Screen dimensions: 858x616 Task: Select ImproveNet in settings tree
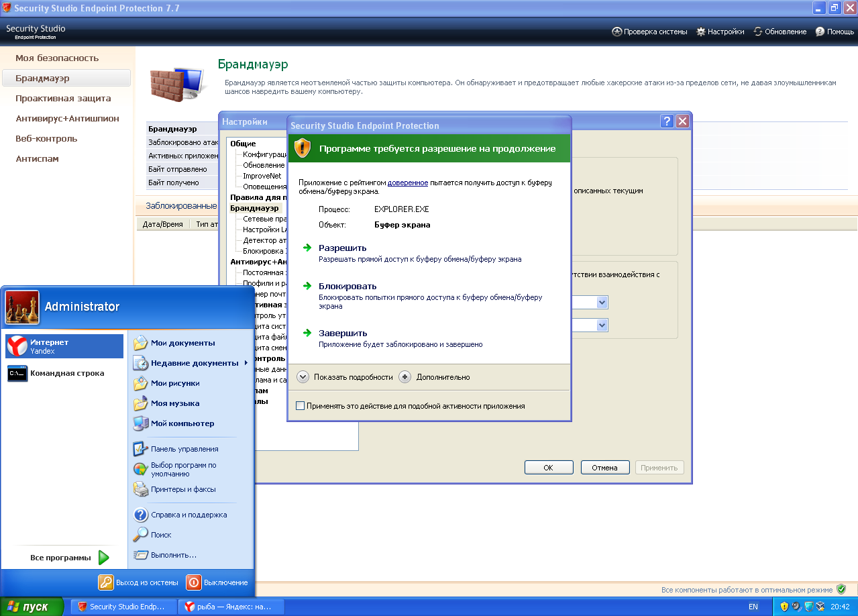point(262,176)
